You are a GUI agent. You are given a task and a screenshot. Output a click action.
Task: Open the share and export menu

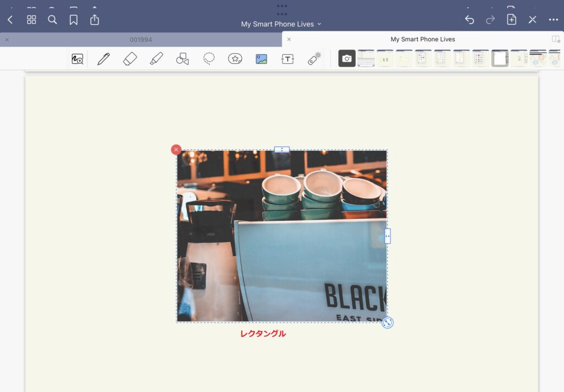coord(95,19)
